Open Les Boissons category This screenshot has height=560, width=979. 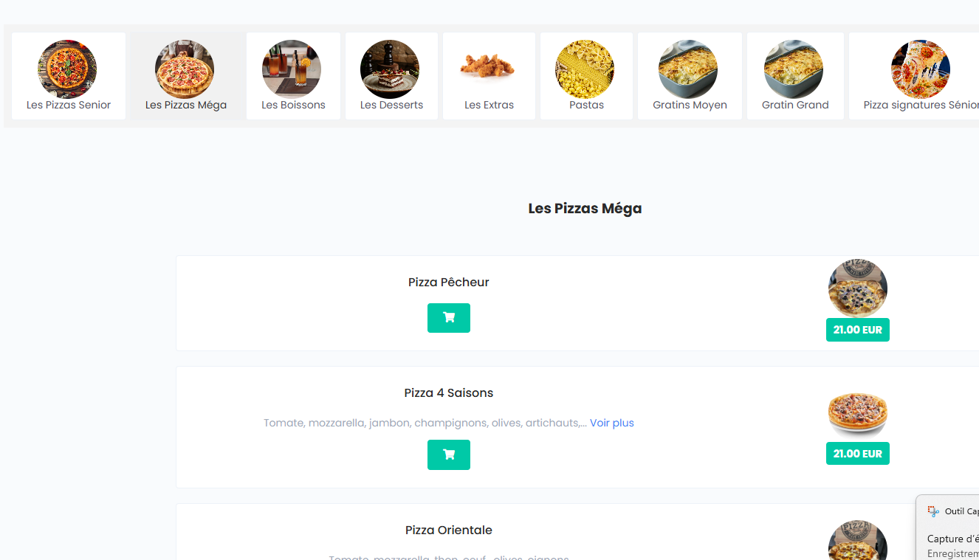click(293, 76)
